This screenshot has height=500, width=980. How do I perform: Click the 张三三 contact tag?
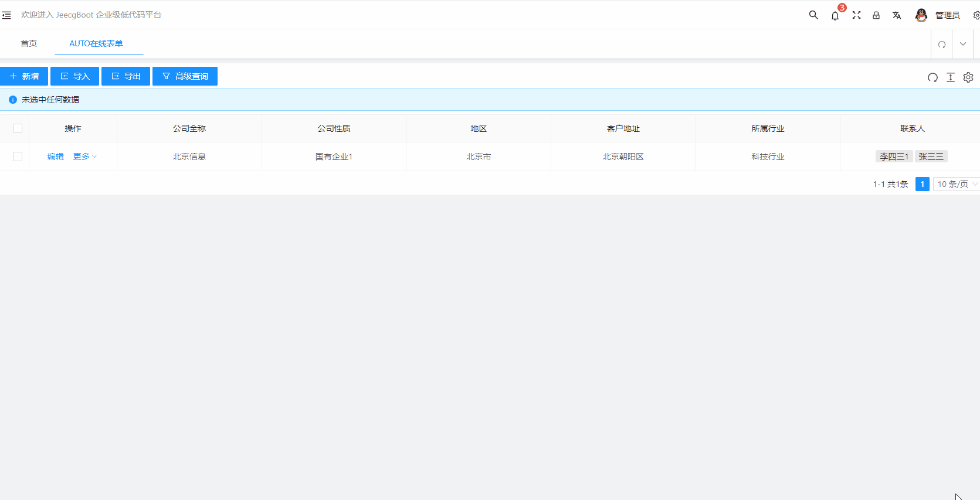tap(931, 157)
